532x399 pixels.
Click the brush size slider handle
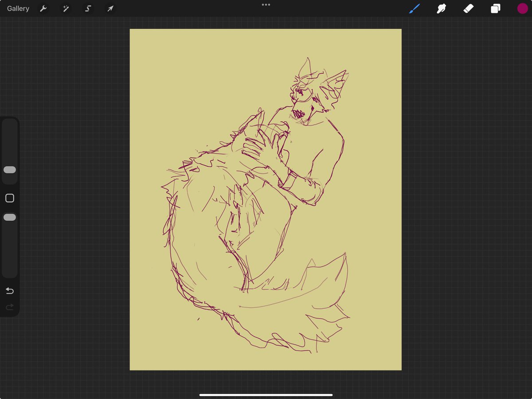pyautogui.click(x=10, y=170)
